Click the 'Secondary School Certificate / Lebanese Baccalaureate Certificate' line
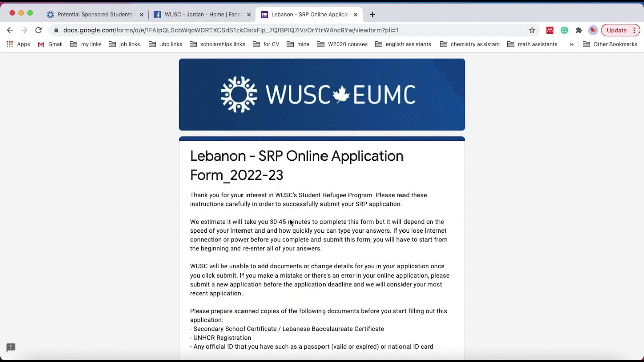644x362 pixels. (x=287, y=329)
